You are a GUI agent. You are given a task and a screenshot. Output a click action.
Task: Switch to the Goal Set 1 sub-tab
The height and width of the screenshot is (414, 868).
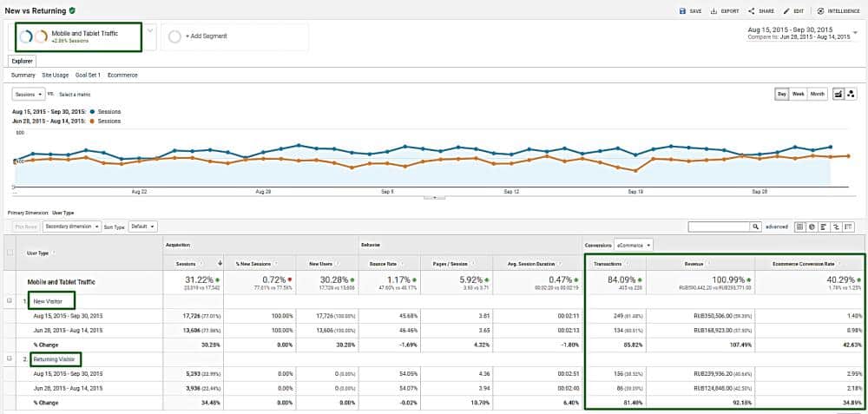(x=88, y=75)
